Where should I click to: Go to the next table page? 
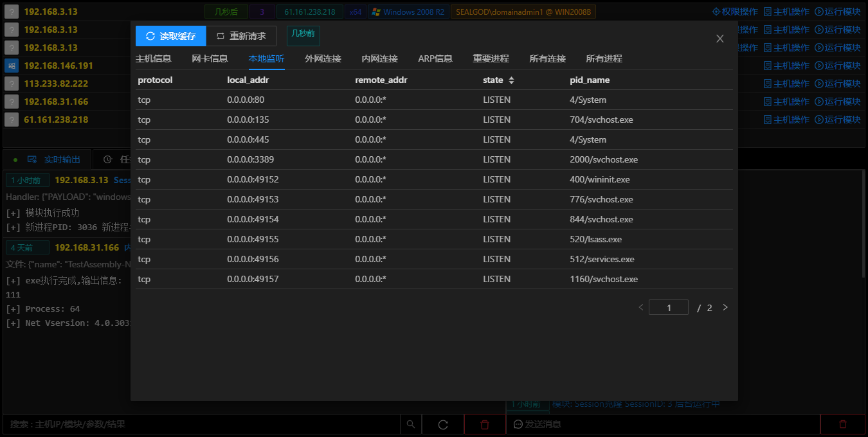725,307
